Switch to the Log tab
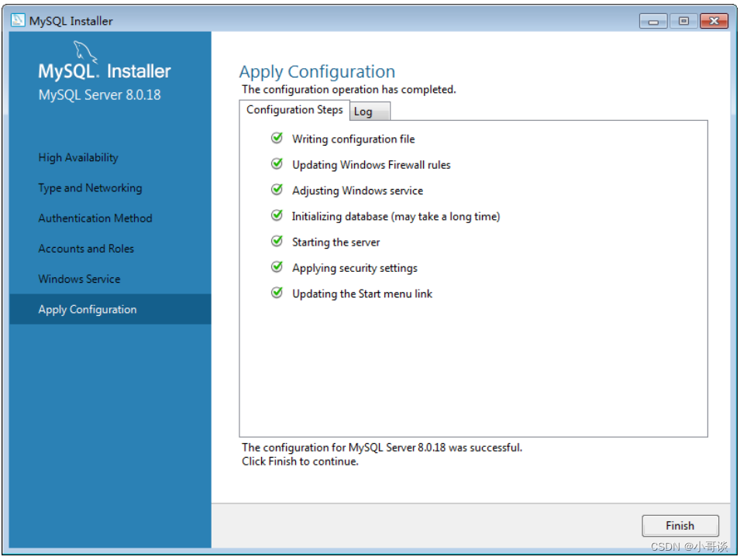740x560 pixels. tap(370, 112)
